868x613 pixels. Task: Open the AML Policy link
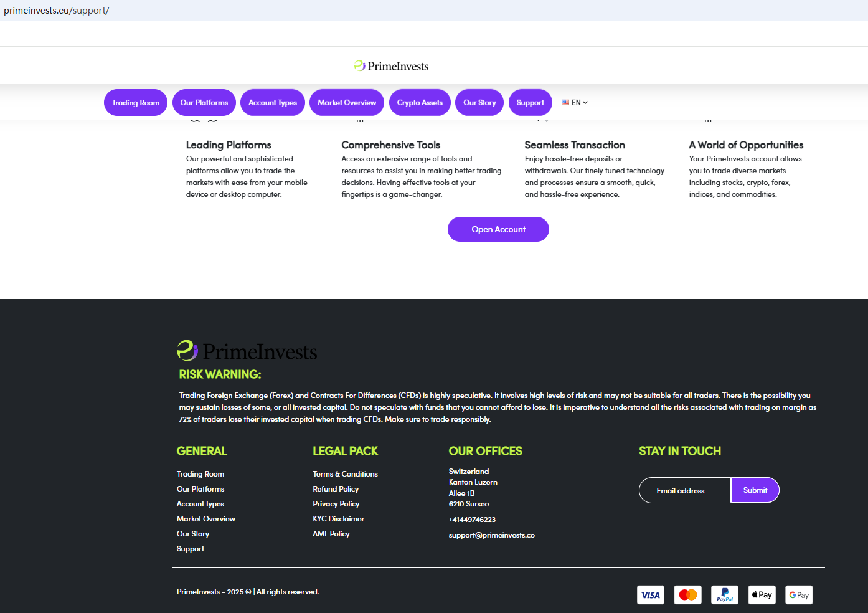point(331,534)
